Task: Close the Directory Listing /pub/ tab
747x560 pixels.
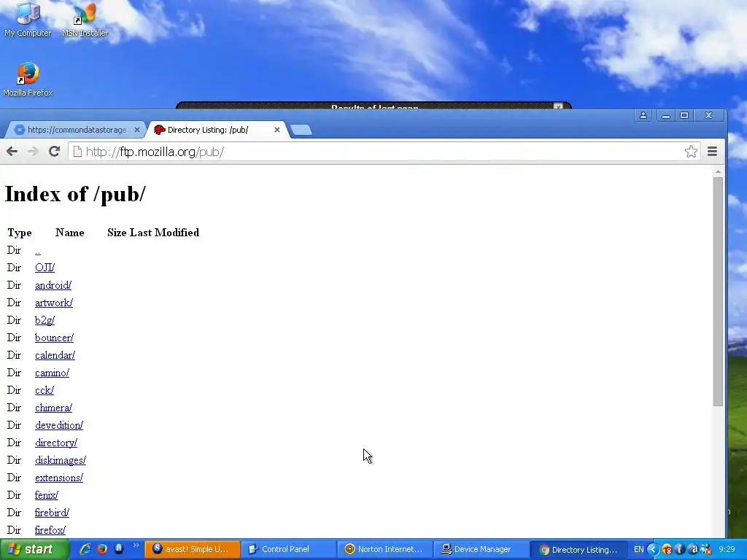Action: coord(276,130)
